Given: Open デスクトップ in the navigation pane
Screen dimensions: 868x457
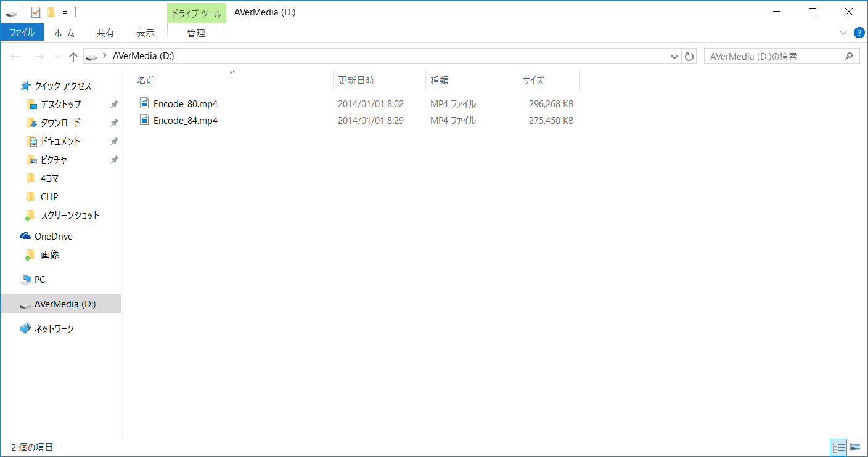Looking at the screenshot, I should point(60,104).
